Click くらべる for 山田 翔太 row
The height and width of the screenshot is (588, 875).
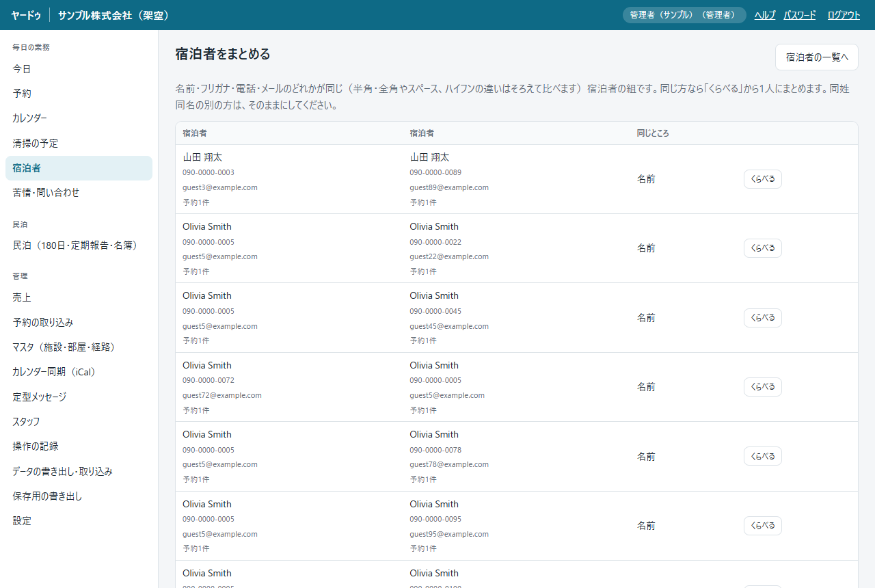coord(763,179)
